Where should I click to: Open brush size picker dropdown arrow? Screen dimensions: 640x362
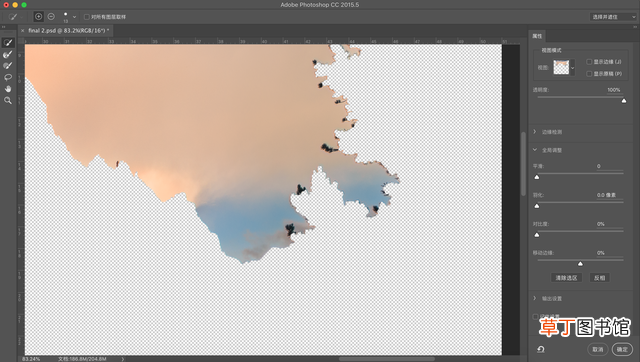tap(74, 17)
